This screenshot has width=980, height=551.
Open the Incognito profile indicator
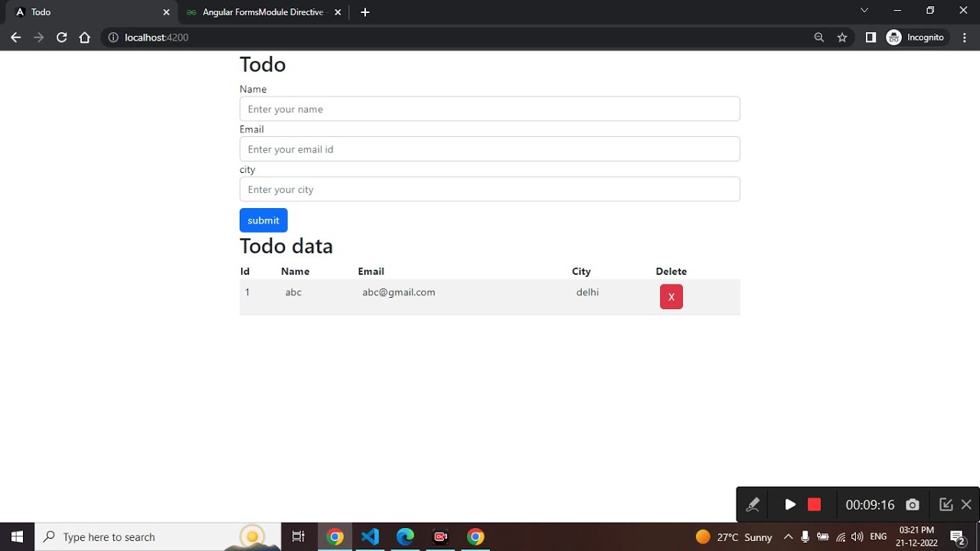click(x=916, y=37)
